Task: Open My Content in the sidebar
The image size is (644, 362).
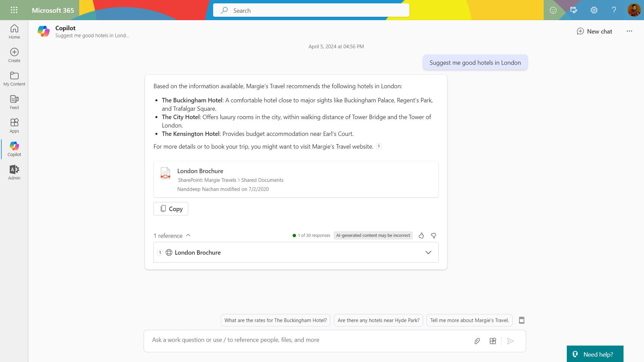Action: (x=14, y=79)
